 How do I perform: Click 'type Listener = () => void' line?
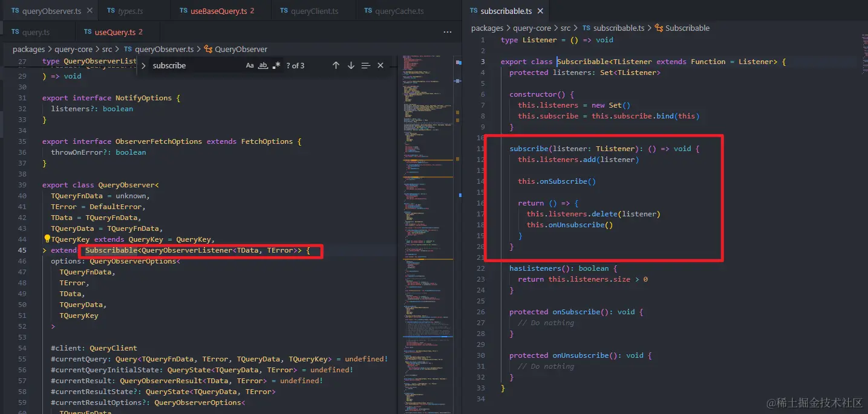pyautogui.click(x=557, y=40)
